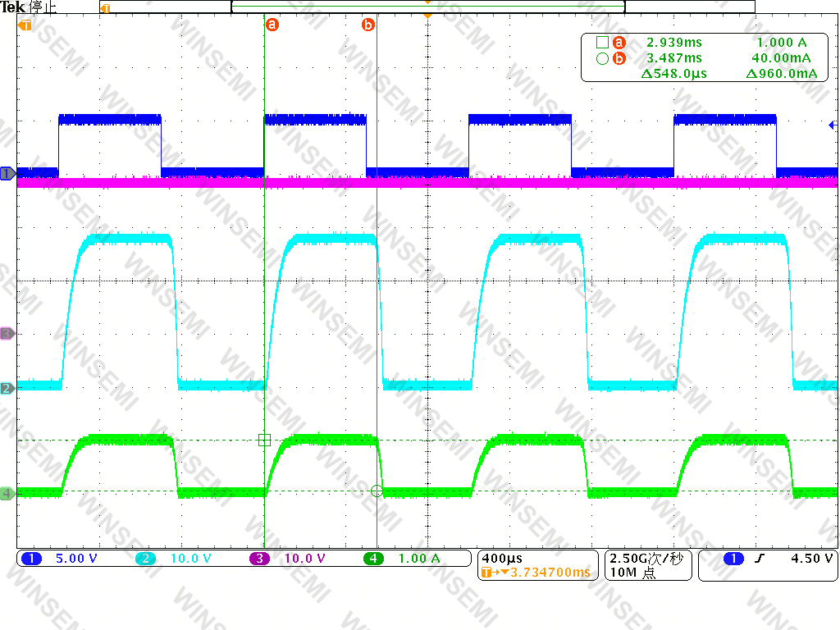The image size is (840, 630).
Task: Click the square cursor a intersection marker
Action: tap(264, 441)
